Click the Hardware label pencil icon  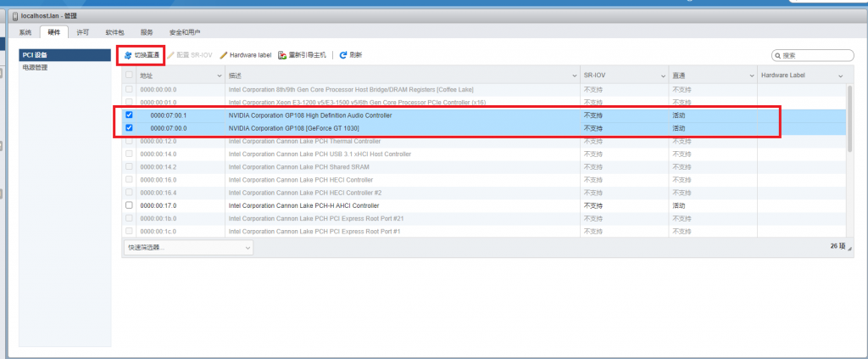pos(224,55)
